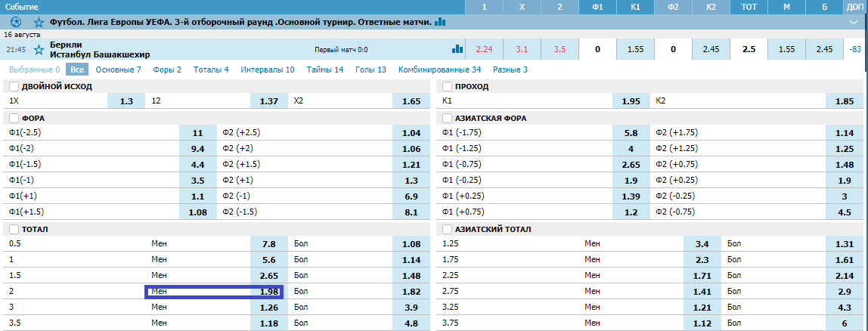Click the Истанбул Башакшехир team name
868x331 pixels.
click(x=101, y=54)
